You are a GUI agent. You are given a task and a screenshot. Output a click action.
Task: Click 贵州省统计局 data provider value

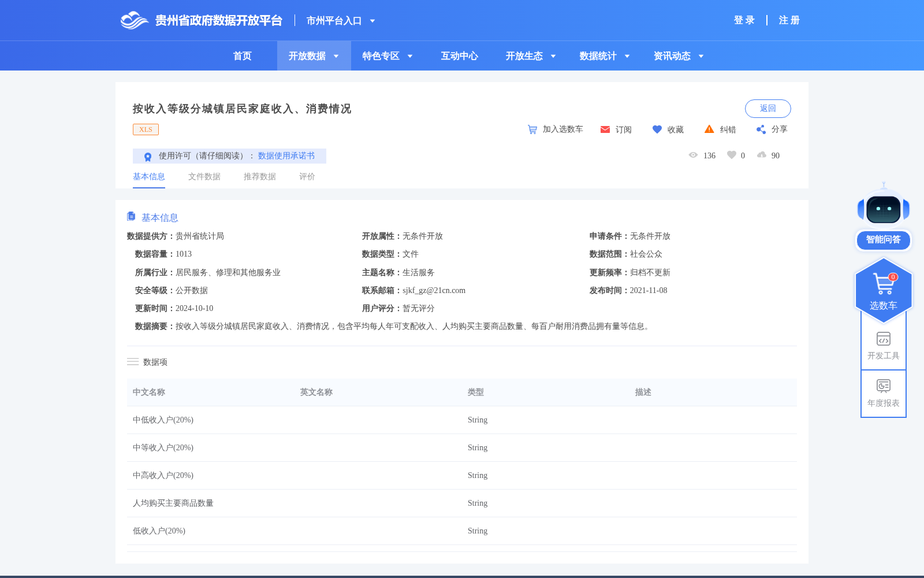(200, 236)
